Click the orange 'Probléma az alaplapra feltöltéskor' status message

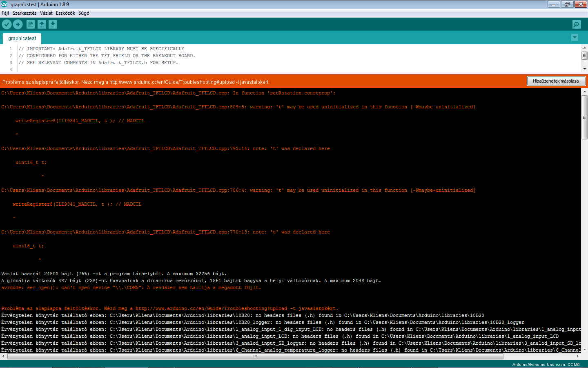coord(136,82)
